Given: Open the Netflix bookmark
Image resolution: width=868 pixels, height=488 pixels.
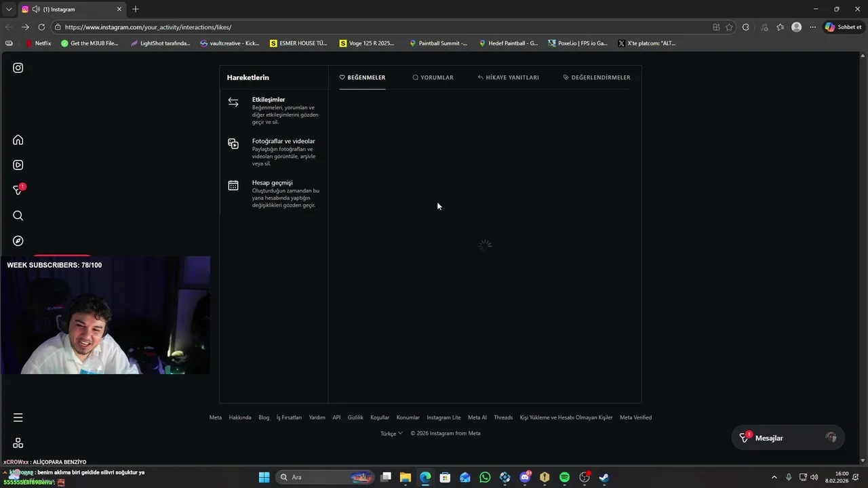Looking at the screenshot, I should click(38, 43).
